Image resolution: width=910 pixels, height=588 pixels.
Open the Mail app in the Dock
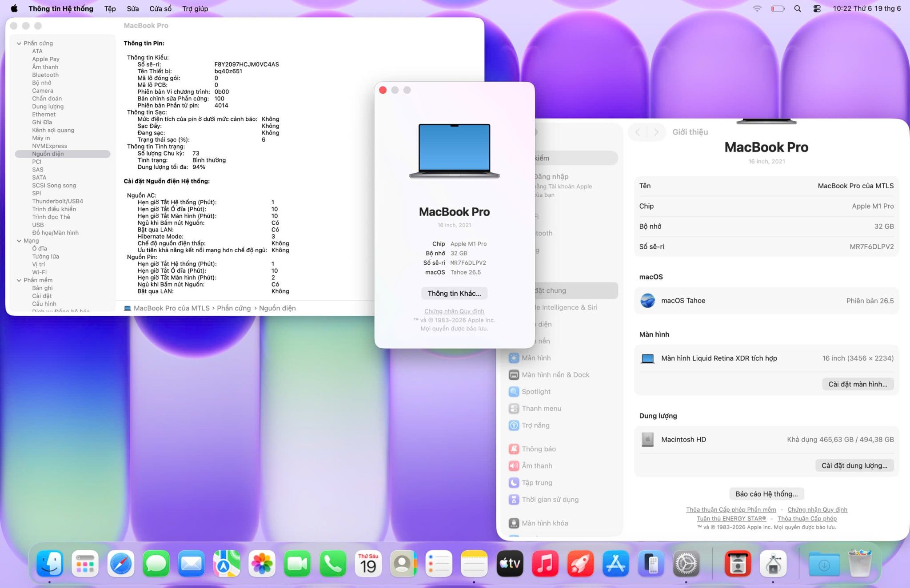[x=191, y=564]
